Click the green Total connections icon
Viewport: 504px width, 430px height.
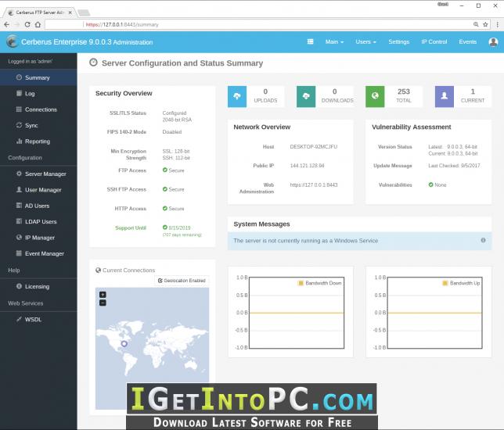(x=375, y=96)
